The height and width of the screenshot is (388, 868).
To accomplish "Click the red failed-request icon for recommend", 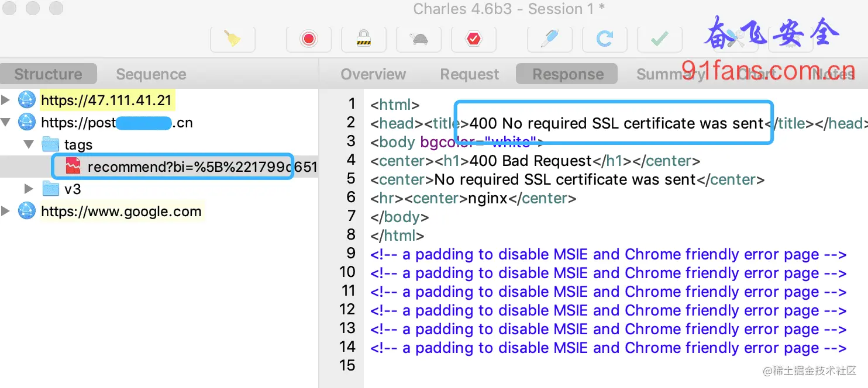I will point(73,167).
